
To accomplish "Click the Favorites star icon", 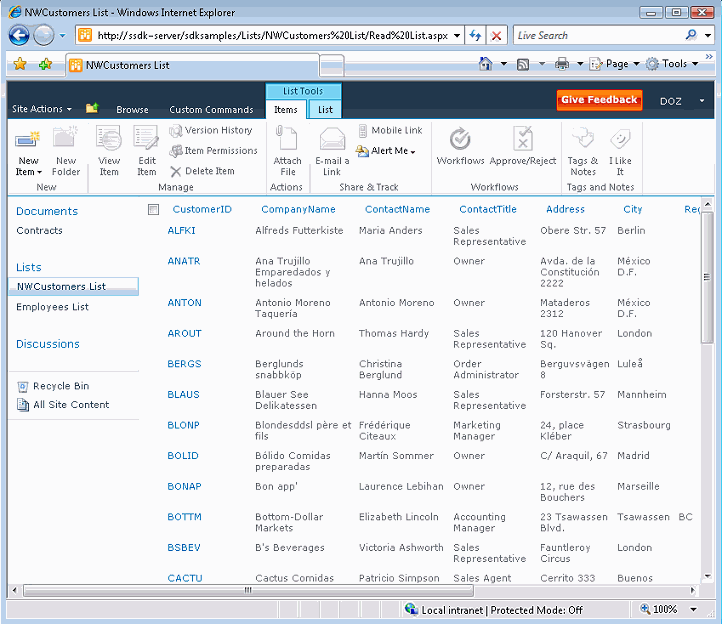I will point(20,64).
